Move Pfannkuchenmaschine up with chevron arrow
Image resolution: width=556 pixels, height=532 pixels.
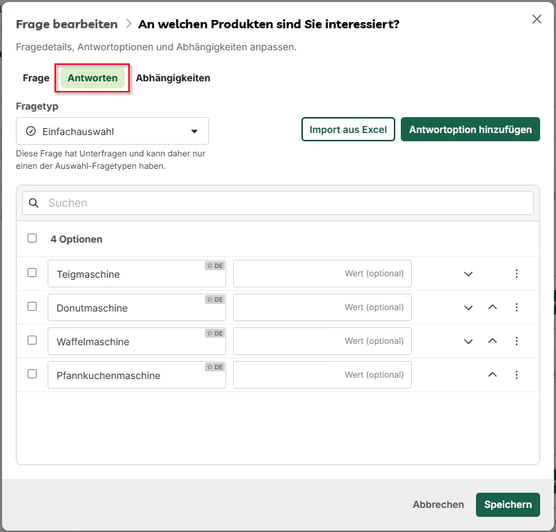(x=492, y=375)
